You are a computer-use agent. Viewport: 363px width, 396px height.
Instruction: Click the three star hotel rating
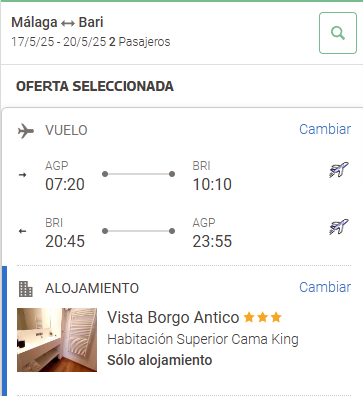pos(263,317)
